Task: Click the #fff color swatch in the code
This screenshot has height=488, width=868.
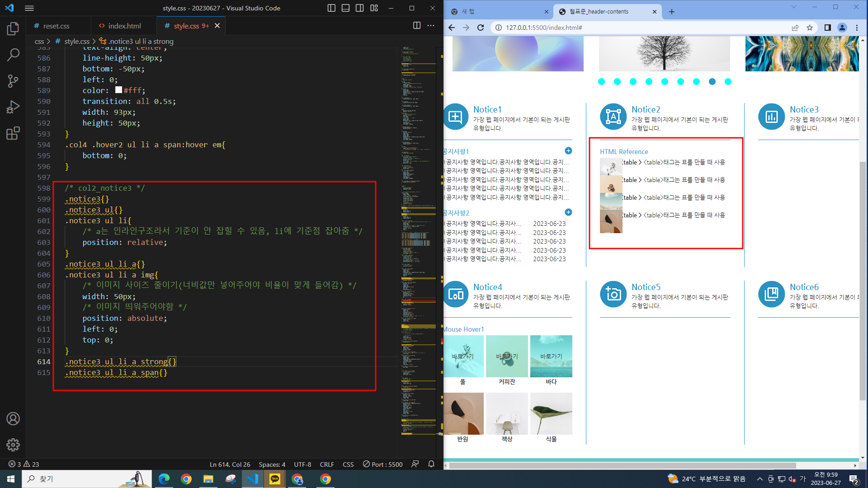Action: click(x=118, y=90)
